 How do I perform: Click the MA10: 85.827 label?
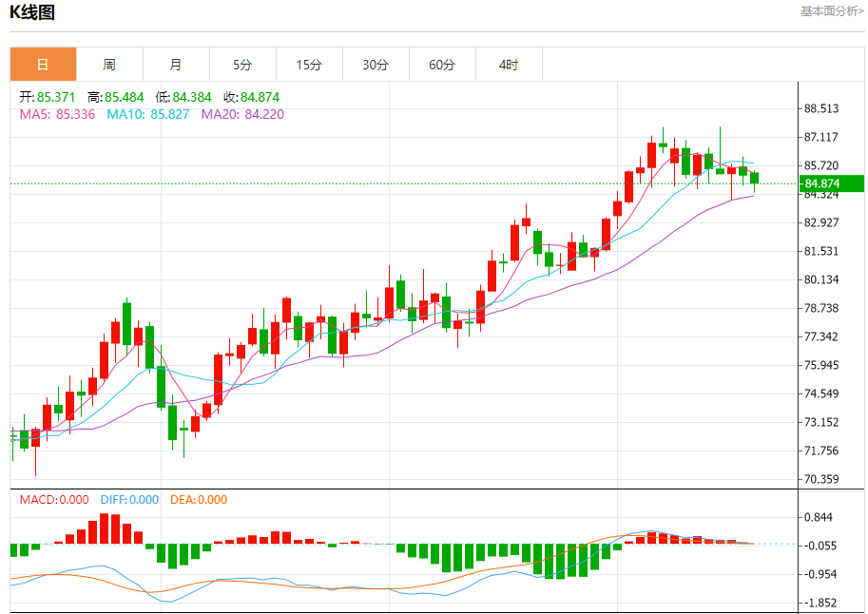[x=147, y=115]
